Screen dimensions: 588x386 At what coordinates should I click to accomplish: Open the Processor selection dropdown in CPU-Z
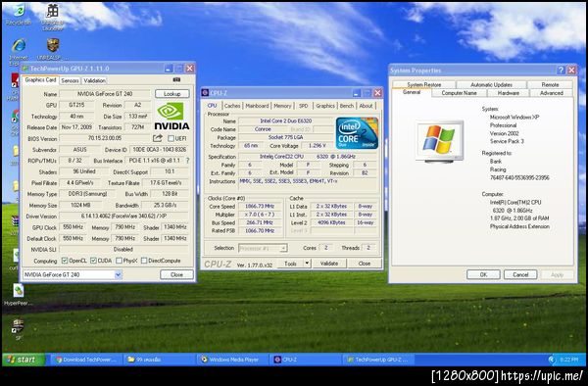[x=263, y=248]
